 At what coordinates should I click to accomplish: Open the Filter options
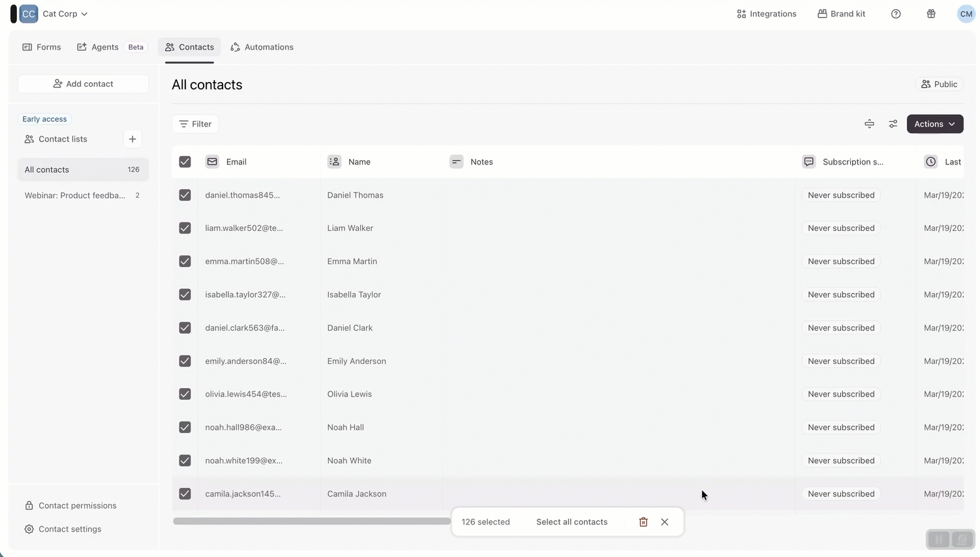[195, 124]
